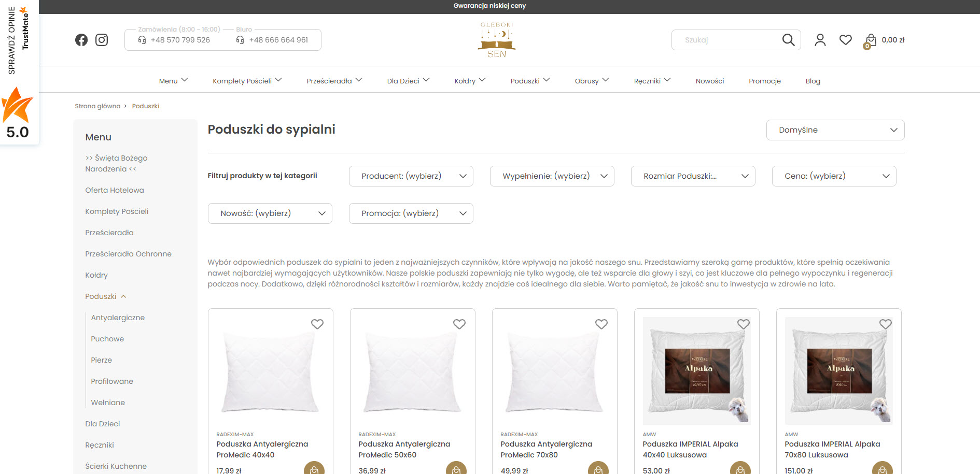Collapse the Poduszki sidebar category

click(123, 296)
